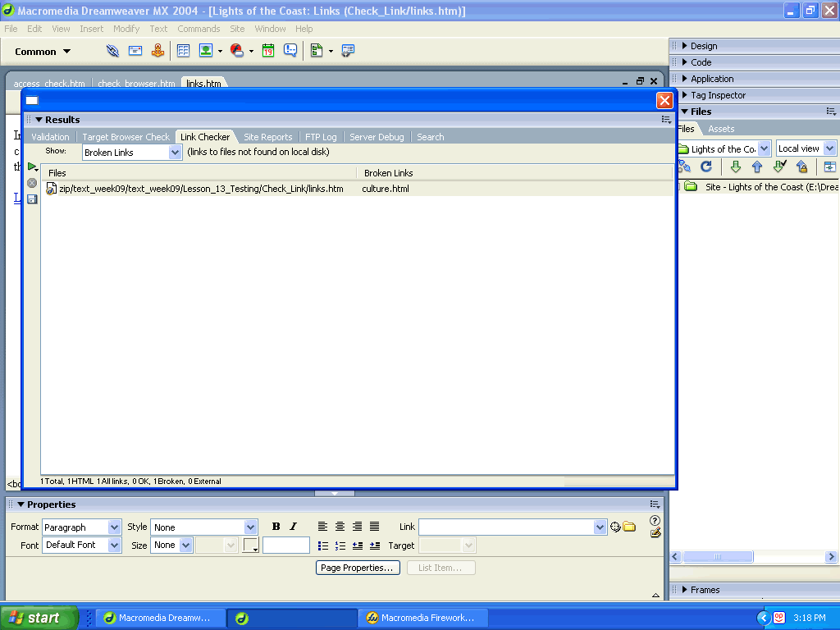Toggle Bold in Properties panel
Viewport: 840px width, 630px height.
(276, 527)
